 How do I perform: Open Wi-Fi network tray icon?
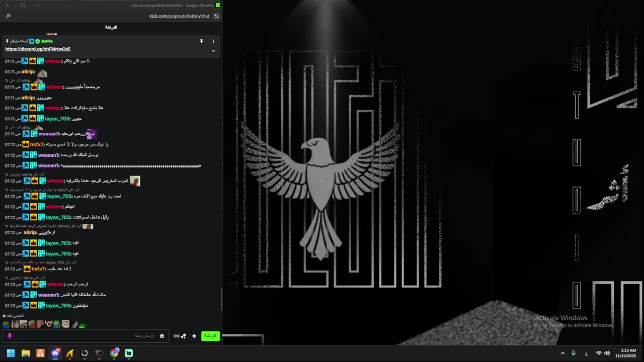click(x=599, y=353)
